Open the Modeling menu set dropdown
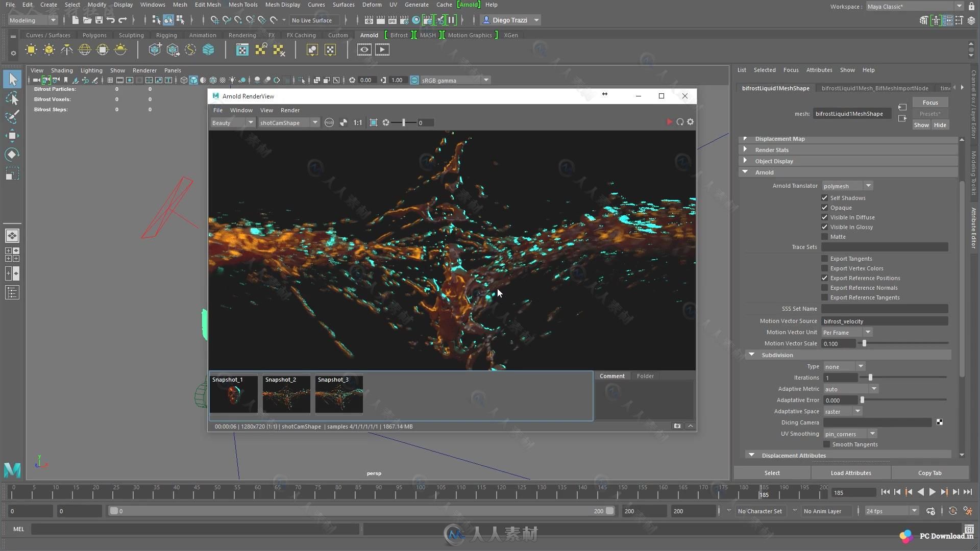 (x=33, y=20)
